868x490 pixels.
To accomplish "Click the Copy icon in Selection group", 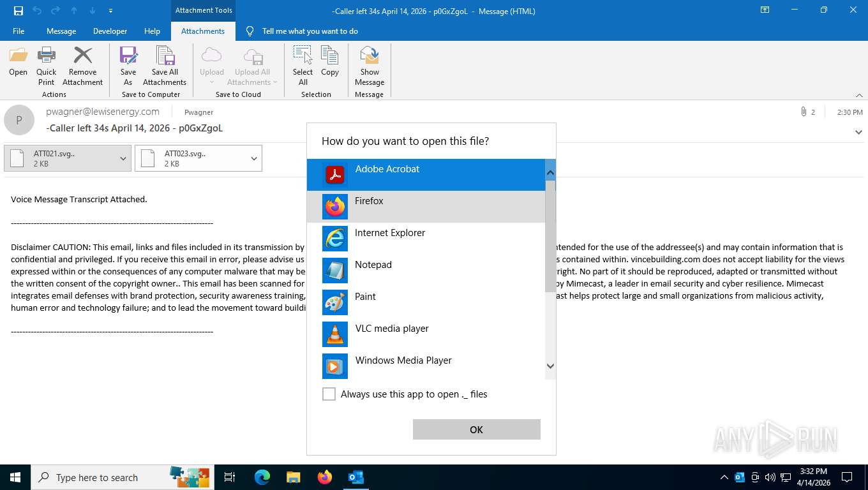I will tap(330, 61).
